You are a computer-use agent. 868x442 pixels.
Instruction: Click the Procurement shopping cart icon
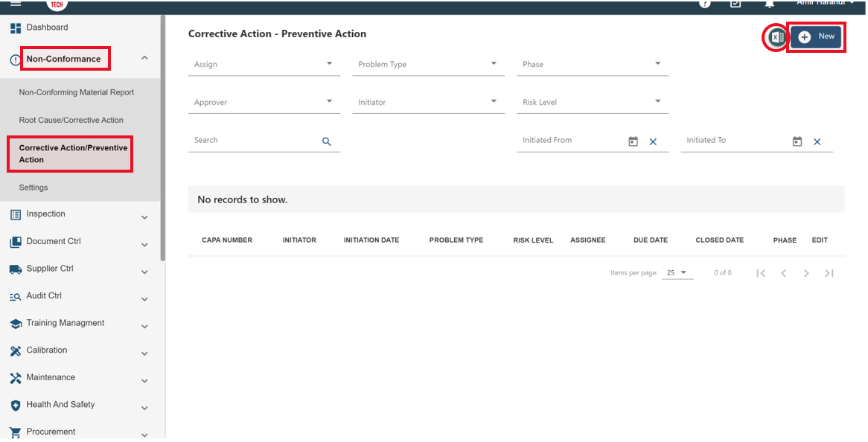(14, 431)
